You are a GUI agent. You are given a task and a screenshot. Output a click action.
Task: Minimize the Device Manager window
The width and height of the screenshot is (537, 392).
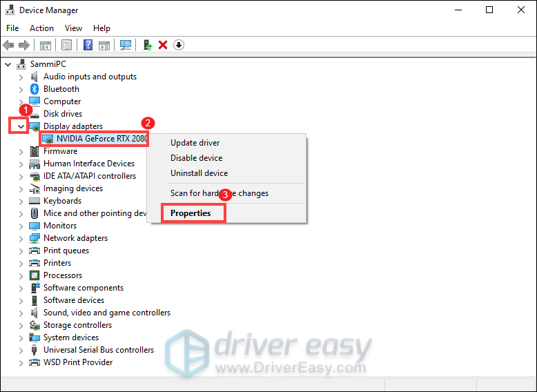tap(458, 10)
